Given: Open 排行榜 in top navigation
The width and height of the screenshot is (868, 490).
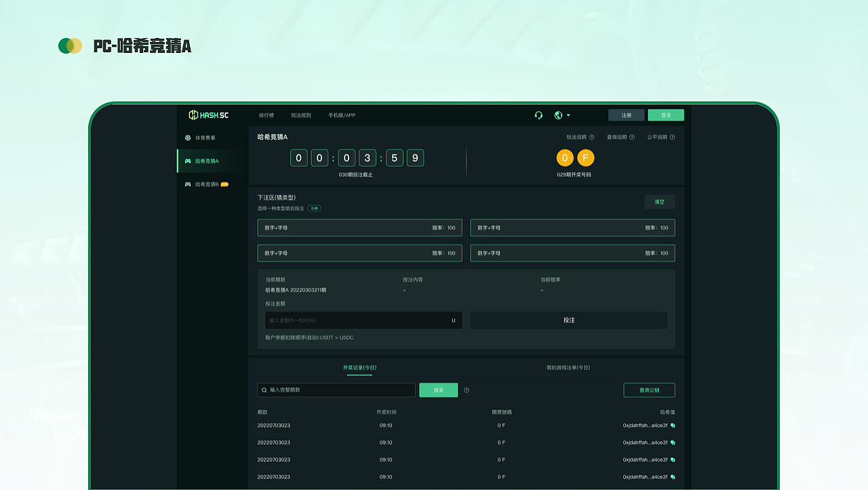Looking at the screenshot, I should coord(267,115).
